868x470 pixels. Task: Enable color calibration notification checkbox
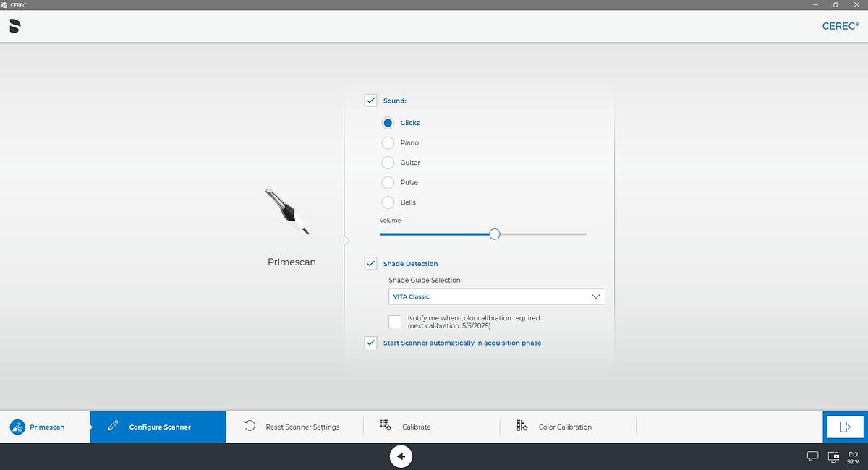(395, 322)
